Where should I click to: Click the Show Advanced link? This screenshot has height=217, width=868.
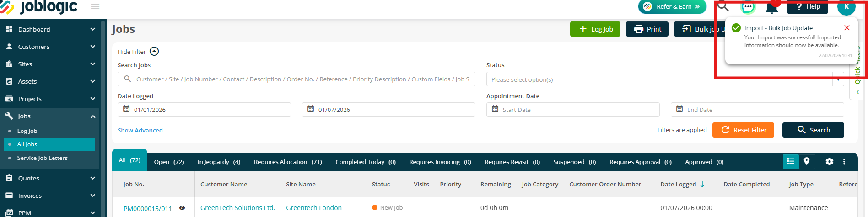pos(140,130)
